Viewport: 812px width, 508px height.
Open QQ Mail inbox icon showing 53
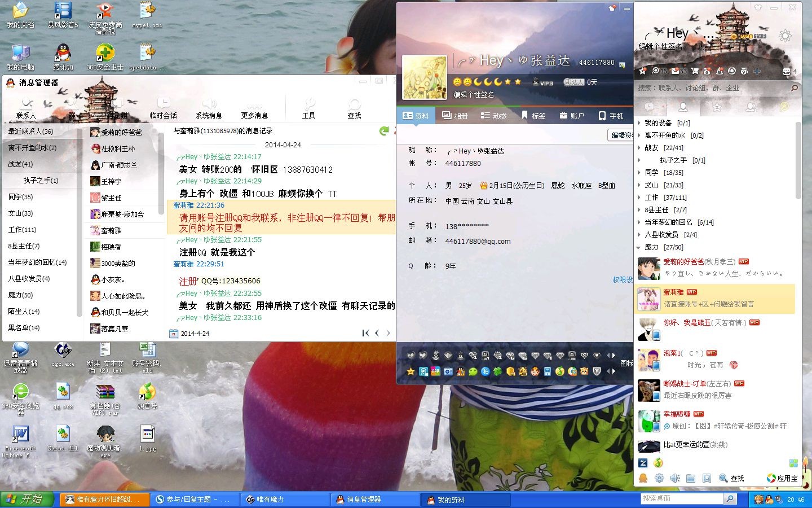tap(676, 71)
